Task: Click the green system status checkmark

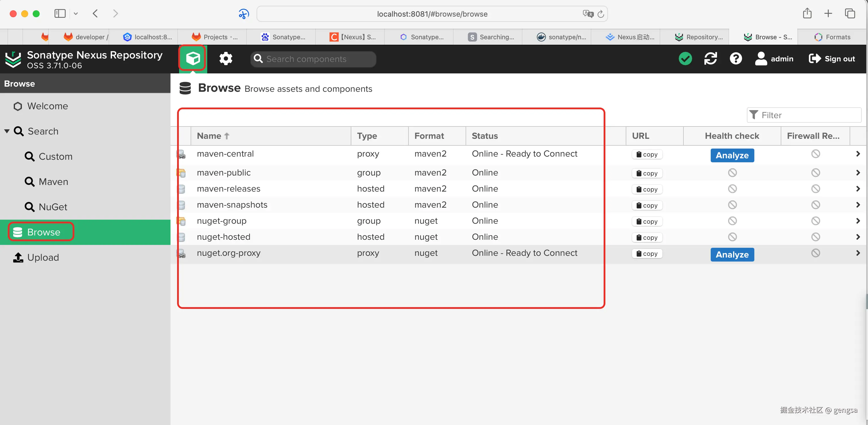Action: (x=685, y=59)
